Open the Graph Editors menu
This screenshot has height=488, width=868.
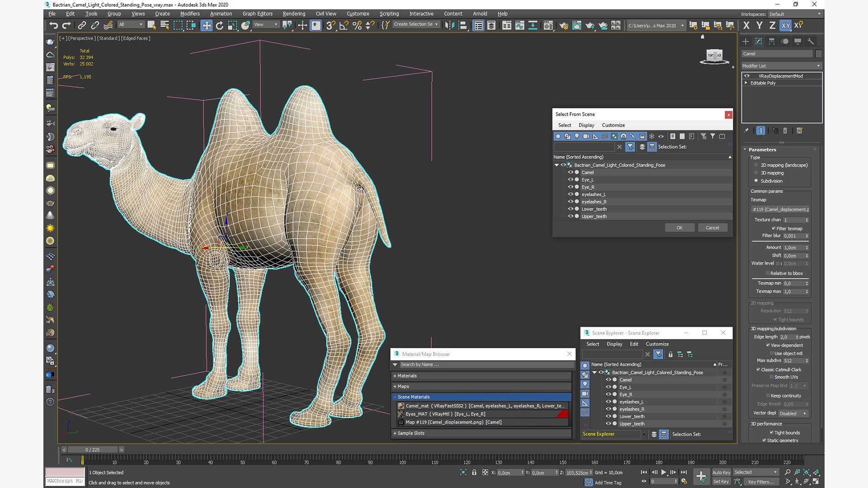click(x=257, y=14)
